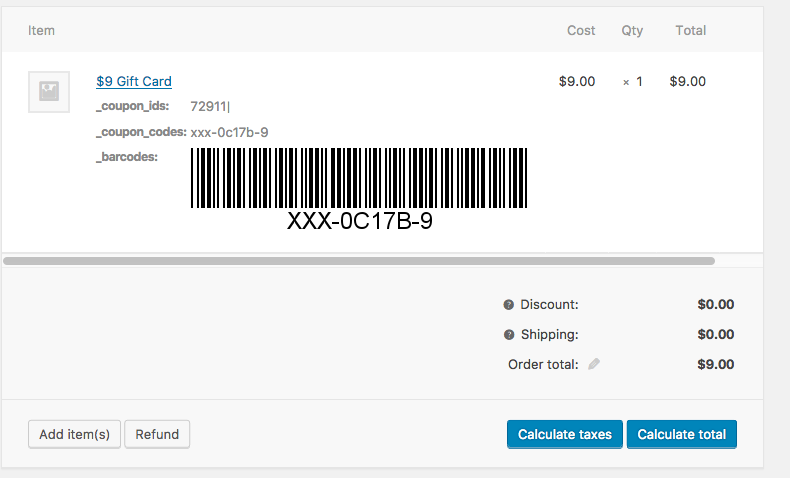The height and width of the screenshot is (478, 790).
Task: Click the Qty column header
Action: 632,31
